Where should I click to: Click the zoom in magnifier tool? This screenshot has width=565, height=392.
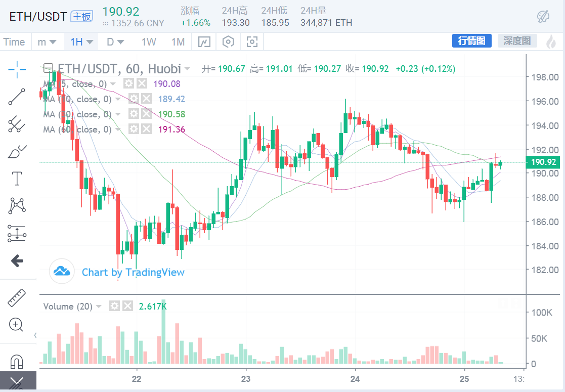16,325
